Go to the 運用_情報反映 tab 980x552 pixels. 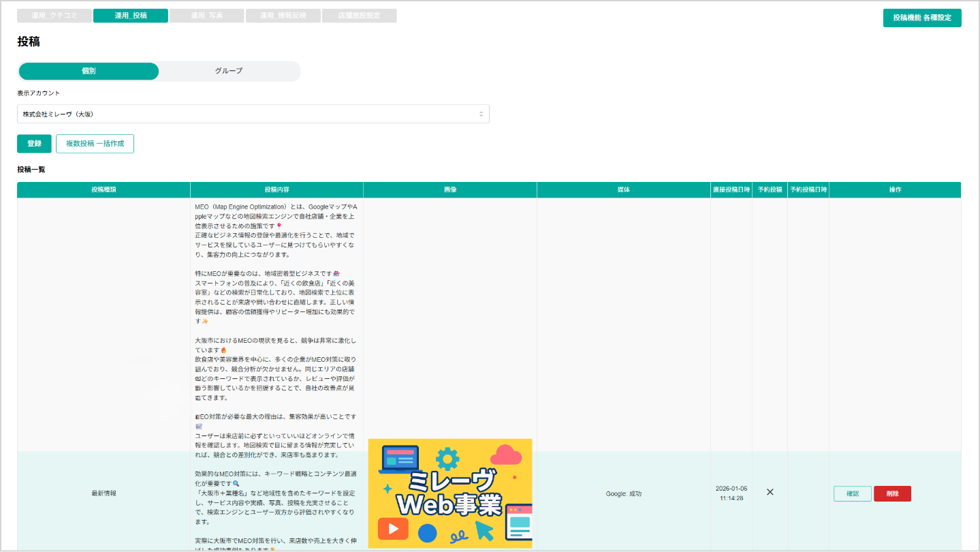pos(283,16)
